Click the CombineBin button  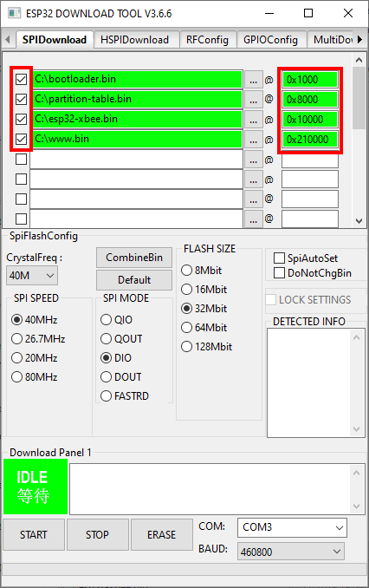click(134, 258)
